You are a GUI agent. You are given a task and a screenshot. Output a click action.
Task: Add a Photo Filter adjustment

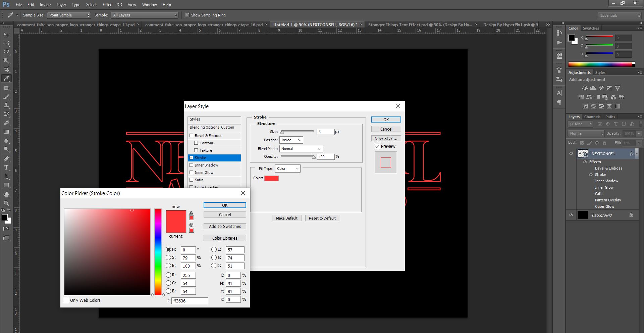[605, 97]
